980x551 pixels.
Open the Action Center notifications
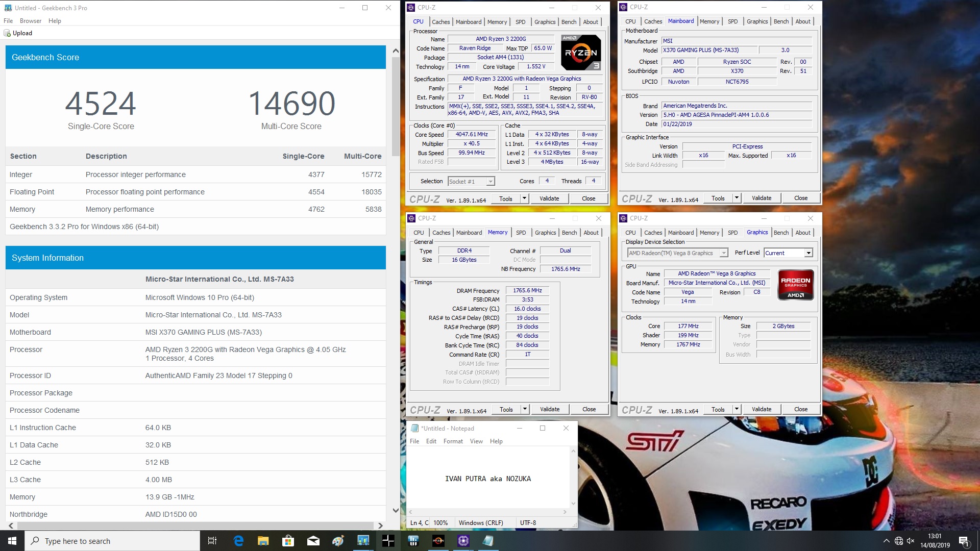point(964,541)
